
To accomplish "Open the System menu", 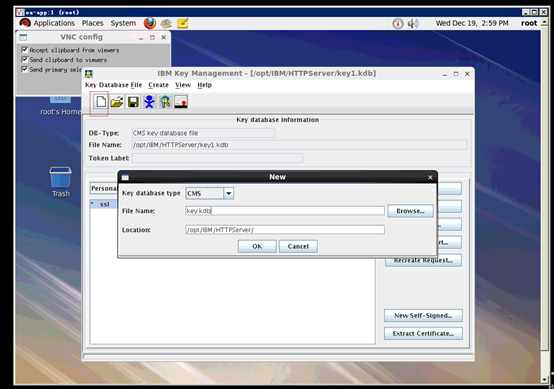I will 123,23.
